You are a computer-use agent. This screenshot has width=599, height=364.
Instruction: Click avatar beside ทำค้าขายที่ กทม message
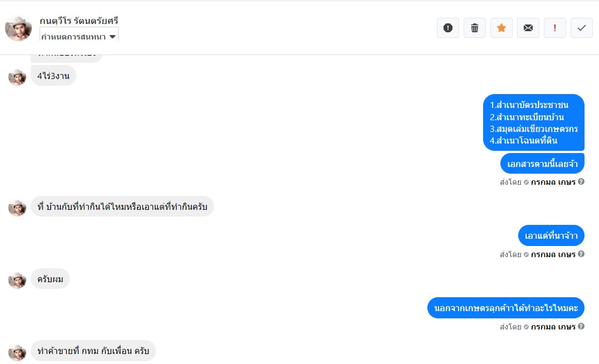click(17, 352)
